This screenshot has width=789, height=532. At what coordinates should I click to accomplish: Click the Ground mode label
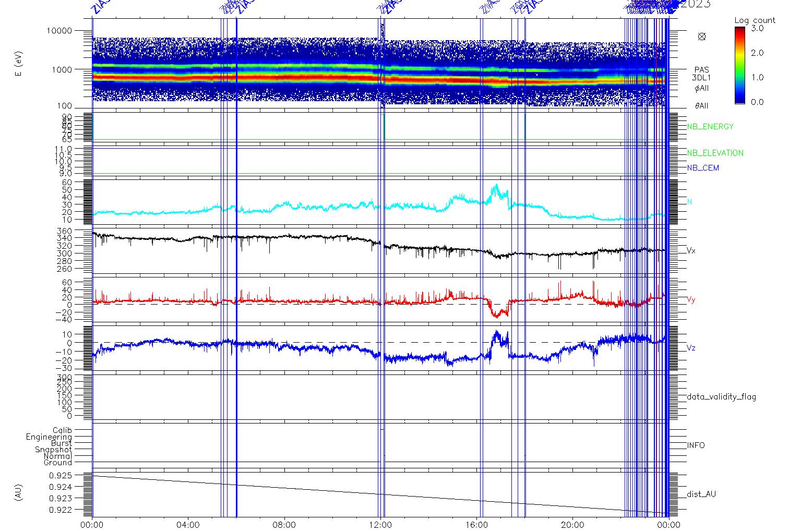(x=58, y=463)
